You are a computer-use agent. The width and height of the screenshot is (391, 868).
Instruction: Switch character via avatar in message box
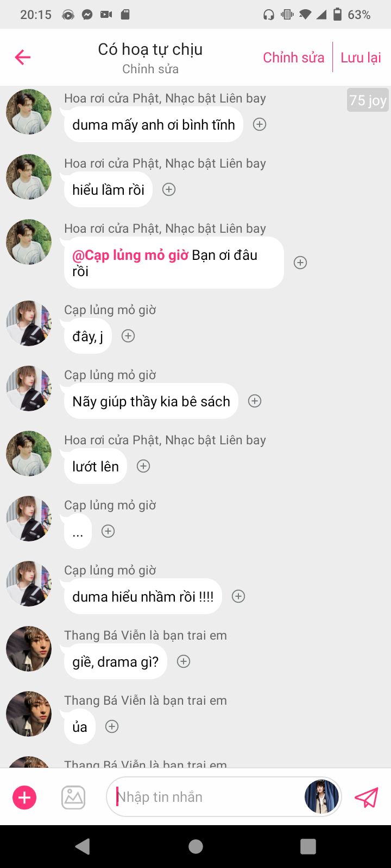[x=321, y=797]
